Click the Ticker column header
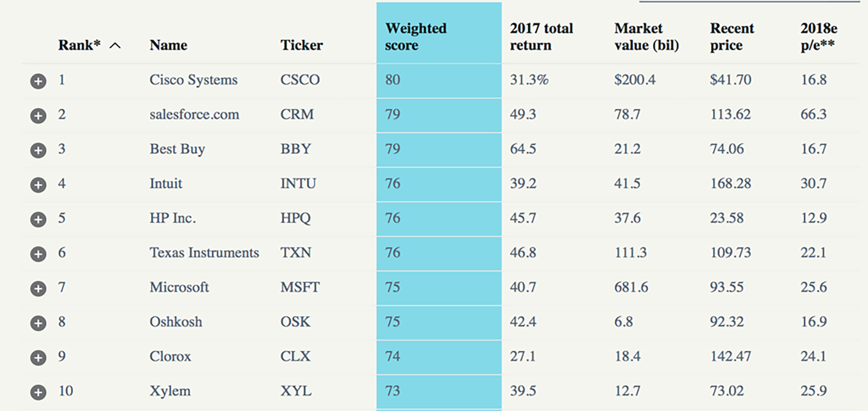Screen dimensions: 868x411 pos(301,45)
